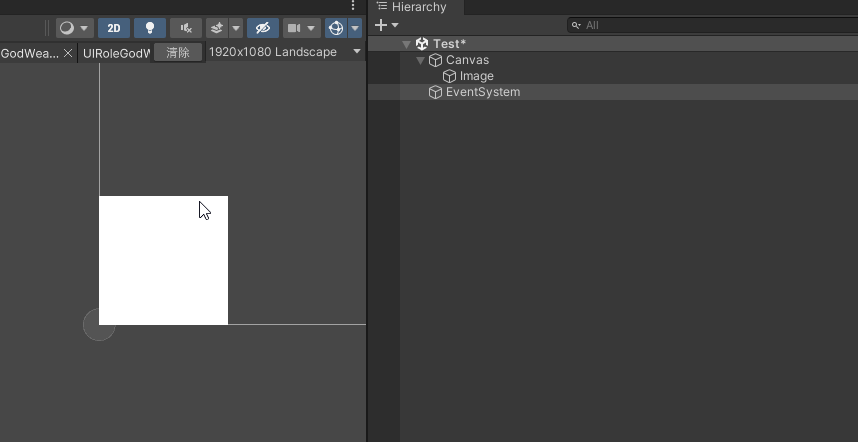Viewport: 858px width, 442px height.
Task: Toggle scene audio mute icon
Action: (186, 28)
